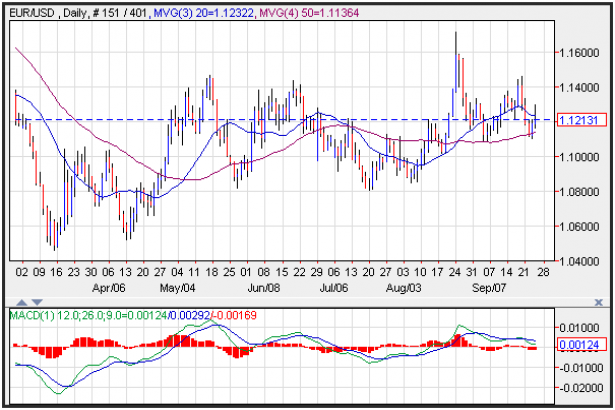The image size is (615, 410).
Task: Close the MACD indicator panel
Action: point(605,301)
